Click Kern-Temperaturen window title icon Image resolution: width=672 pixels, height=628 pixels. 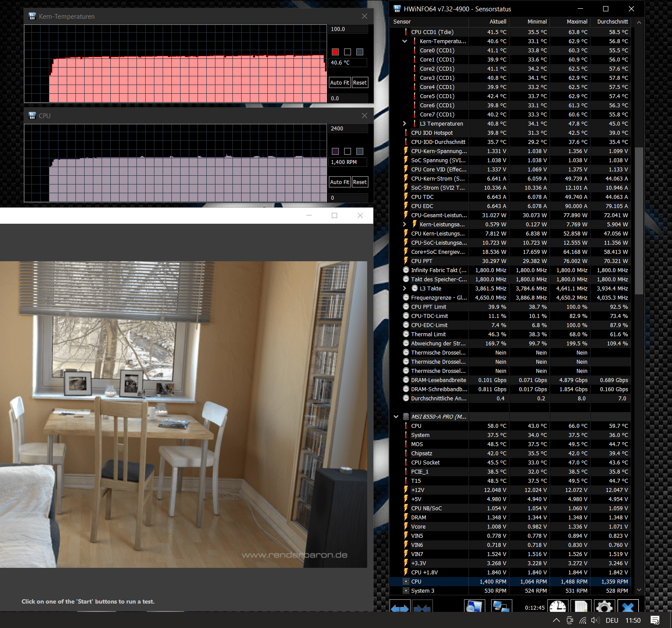32,16
